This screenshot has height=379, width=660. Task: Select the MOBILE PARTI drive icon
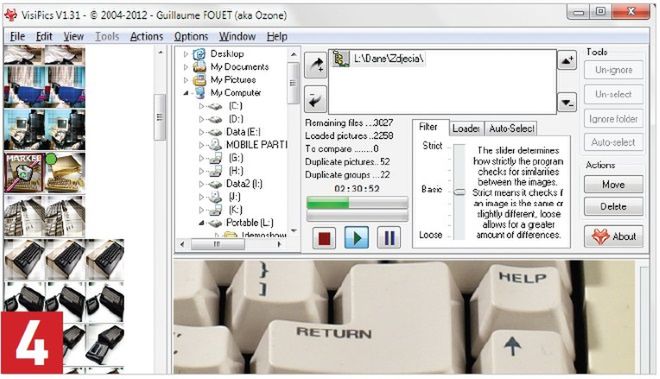[215, 145]
